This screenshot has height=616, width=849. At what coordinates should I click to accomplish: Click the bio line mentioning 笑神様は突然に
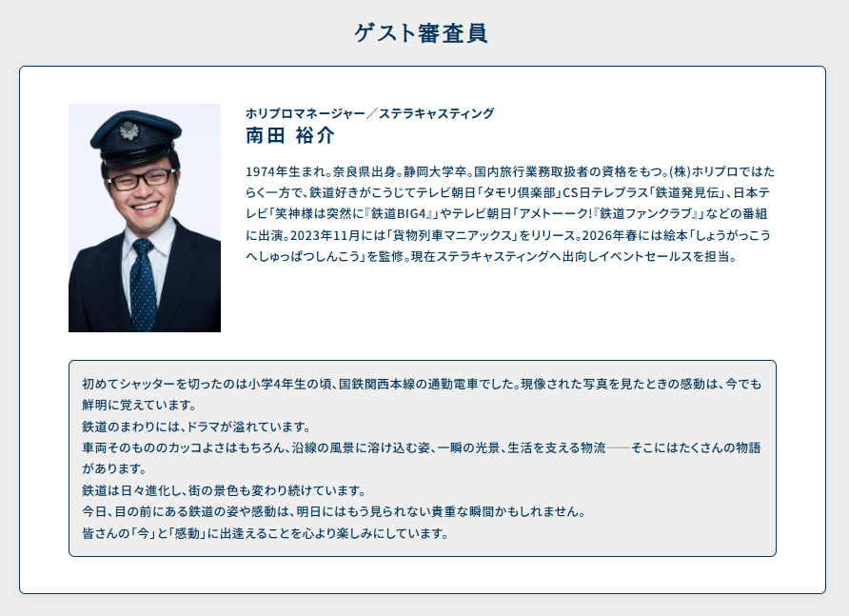pos(506,214)
